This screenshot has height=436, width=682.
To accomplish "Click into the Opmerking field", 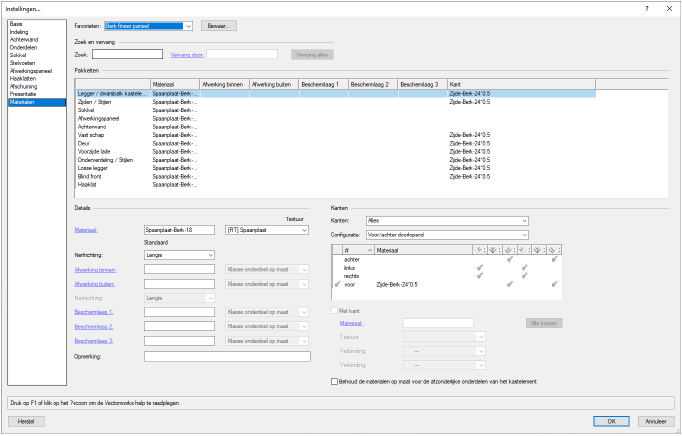I will [227, 357].
